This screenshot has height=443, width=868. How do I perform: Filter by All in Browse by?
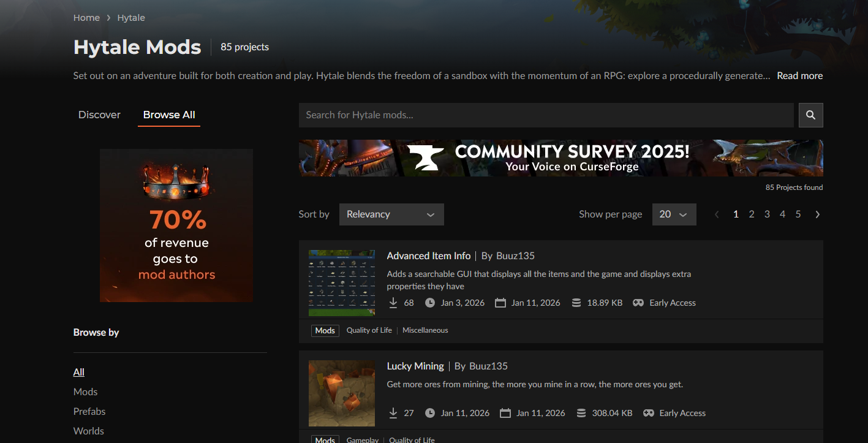click(79, 372)
